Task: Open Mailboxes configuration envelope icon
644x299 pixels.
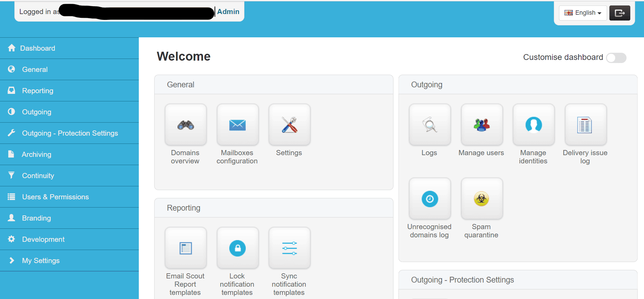Action: pos(238,125)
